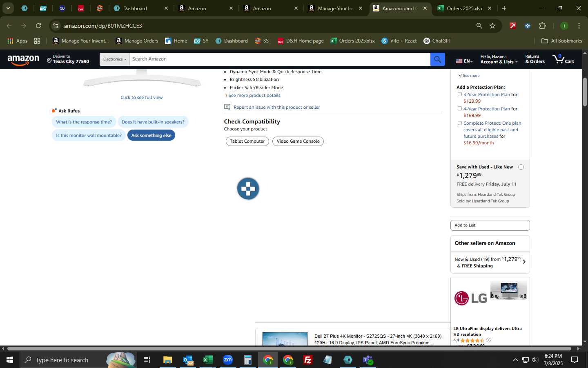The width and height of the screenshot is (588, 368).
Task: Open the Chrome zoom magnifier icon in the address bar
Action: click(x=479, y=26)
